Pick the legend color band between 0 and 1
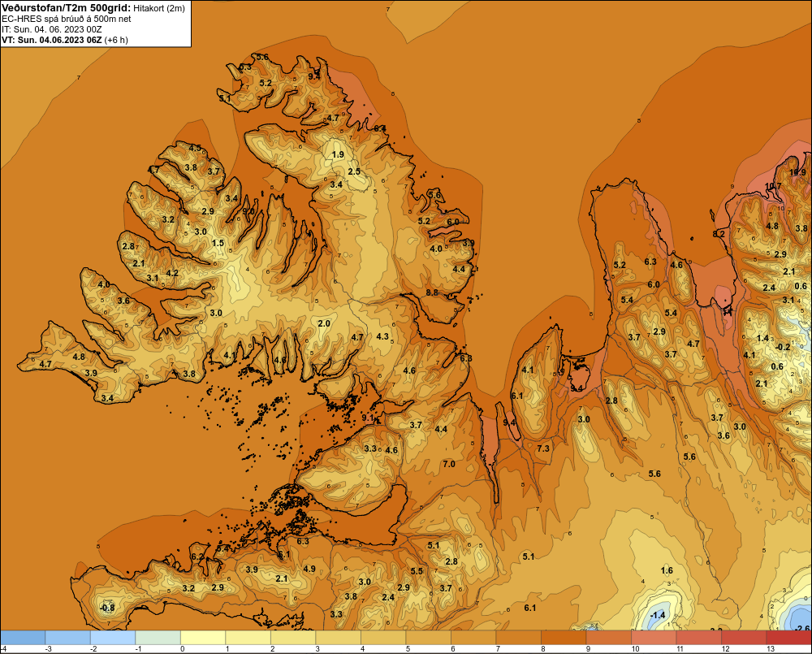 click(x=203, y=638)
